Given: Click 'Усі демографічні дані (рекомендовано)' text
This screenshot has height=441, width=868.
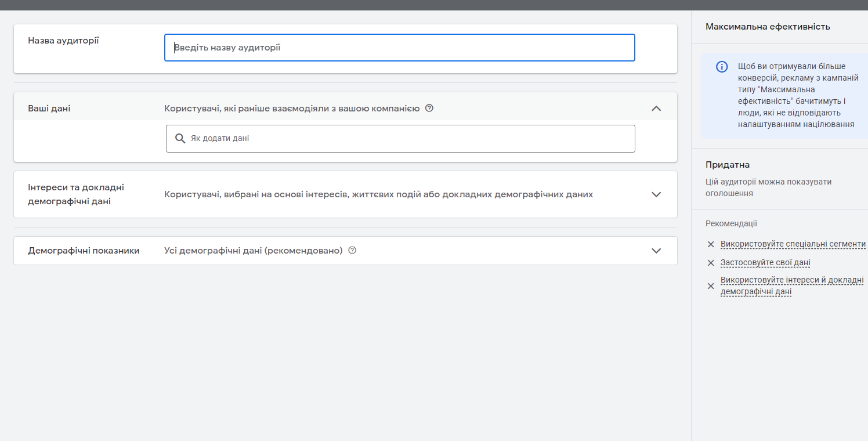Looking at the screenshot, I should point(254,251).
